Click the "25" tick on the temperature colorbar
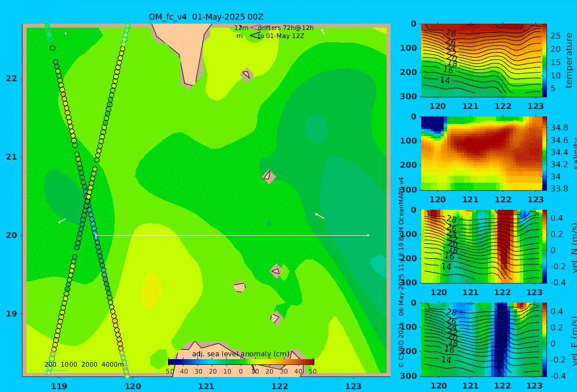577x392 pixels. [555, 36]
